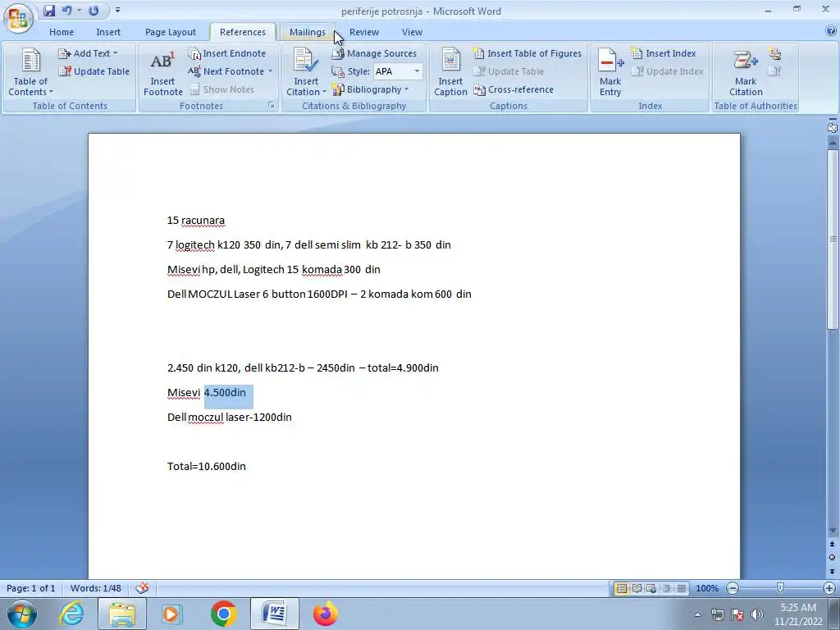Insert a footnote
The image size is (840, 630).
coord(163,72)
